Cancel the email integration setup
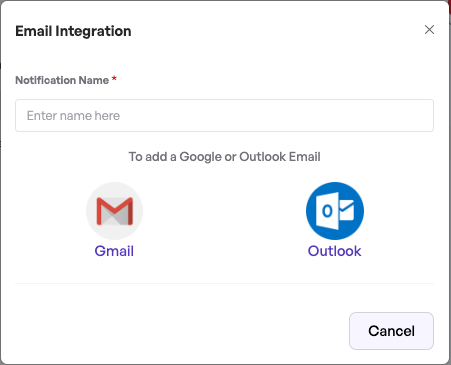The width and height of the screenshot is (451, 365). point(391,331)
